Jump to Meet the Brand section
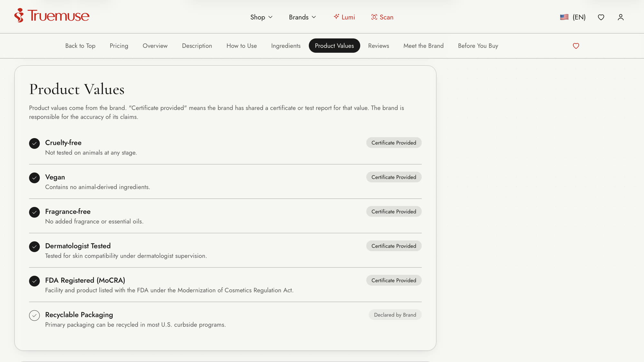This screenshot has width=644, height=362. [x=423, y=46]
